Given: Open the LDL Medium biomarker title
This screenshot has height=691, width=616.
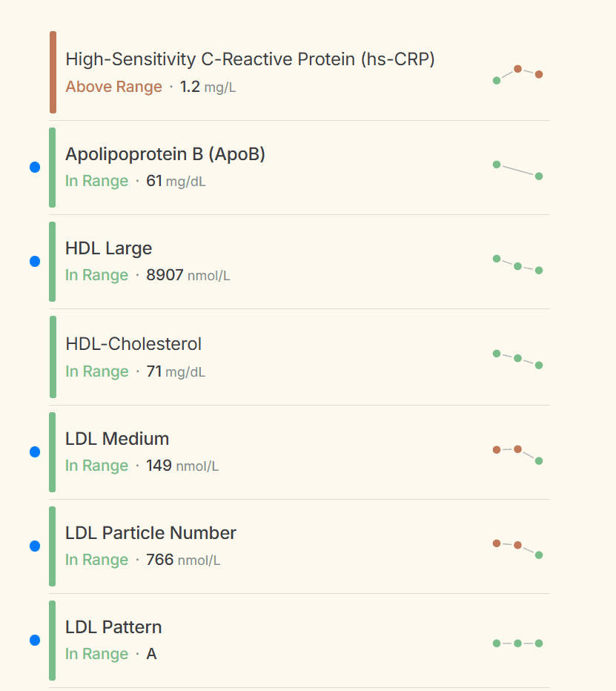Looking at the screenshot, I should [x=117, y=439].
